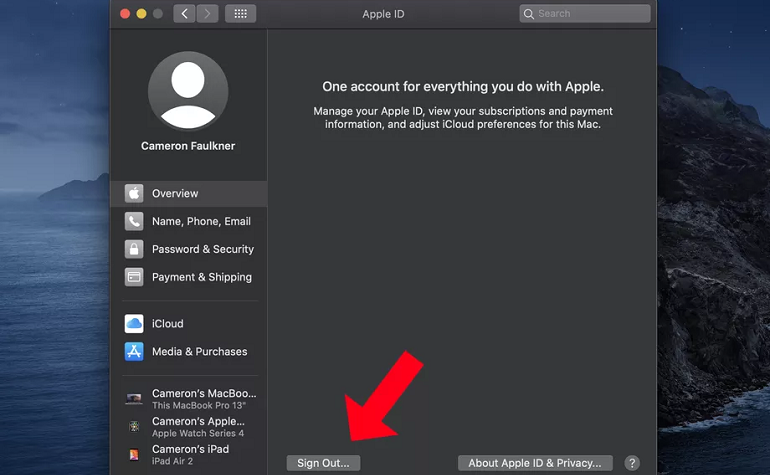Click the Sign Out button
770x475 pixels.
point(323,463)
